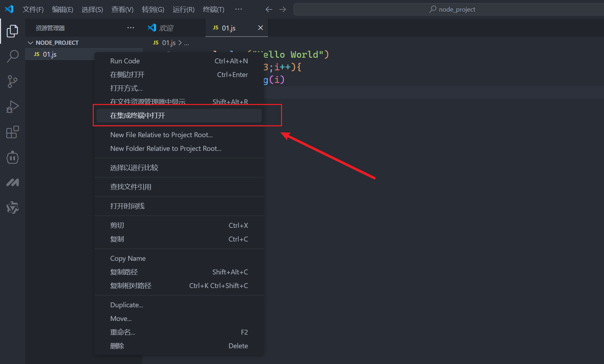The width and height of the screenshot is (604, 364).
Task: Choose Duplicate... from context menu
Action: (179, 305)
